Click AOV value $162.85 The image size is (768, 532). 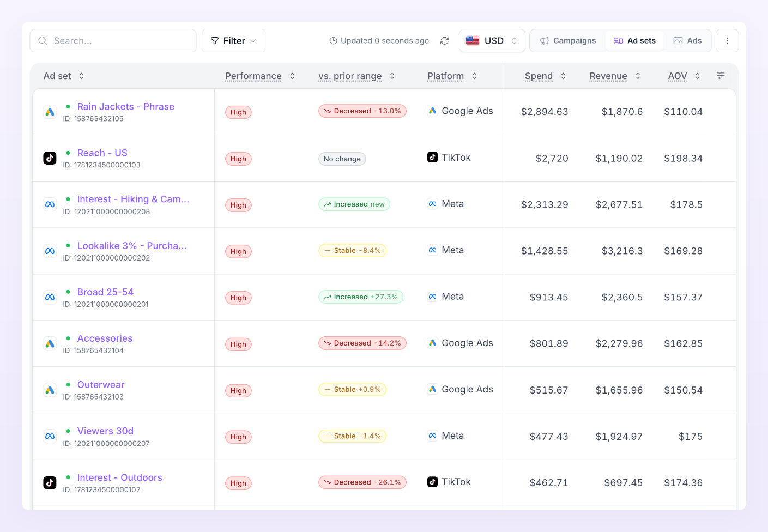[683, 344]
